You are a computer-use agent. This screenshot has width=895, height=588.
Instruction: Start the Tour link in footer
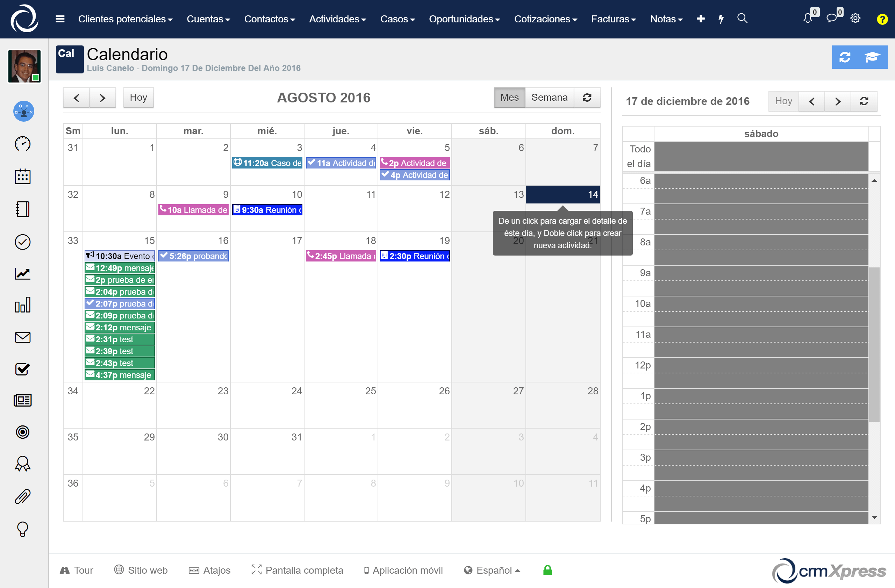[77, 570]
